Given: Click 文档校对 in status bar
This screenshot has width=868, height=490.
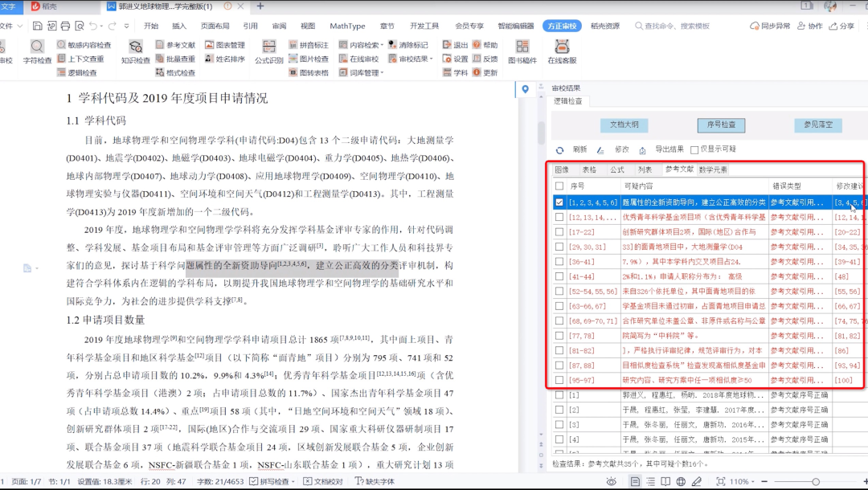Looking at the screenshot, I should coord(323,482).
